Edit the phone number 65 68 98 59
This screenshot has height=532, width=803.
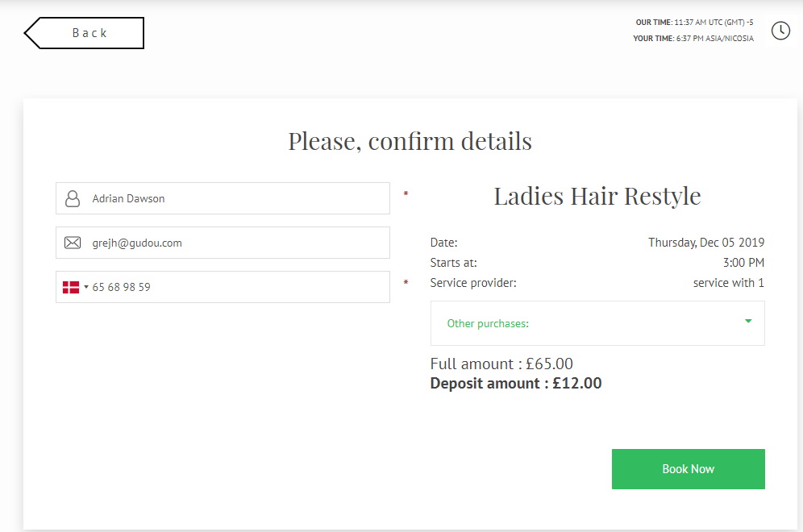coord(223,287)
